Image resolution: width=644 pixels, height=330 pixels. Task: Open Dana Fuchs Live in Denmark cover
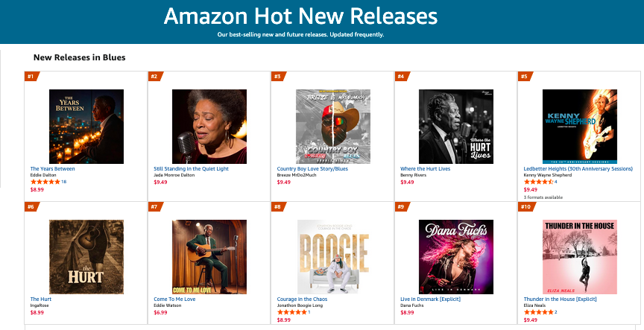pyautogui.click(x=456, y=257)
